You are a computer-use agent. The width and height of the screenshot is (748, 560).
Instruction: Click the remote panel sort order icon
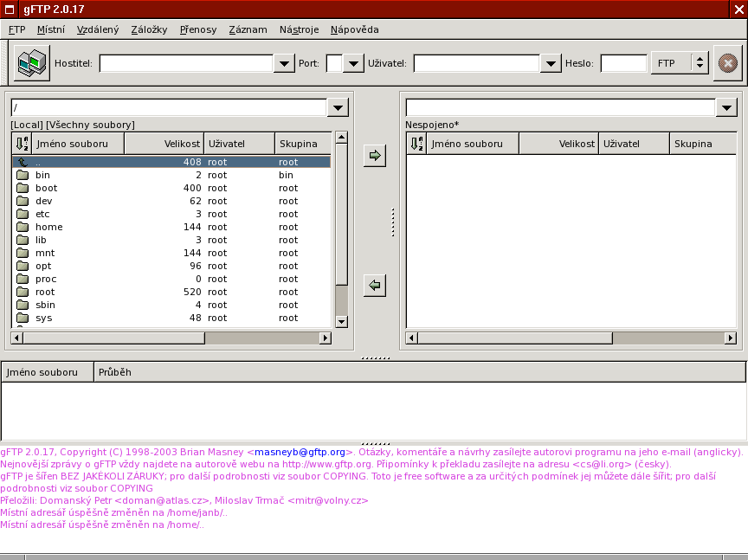click(x=416, y=144)
